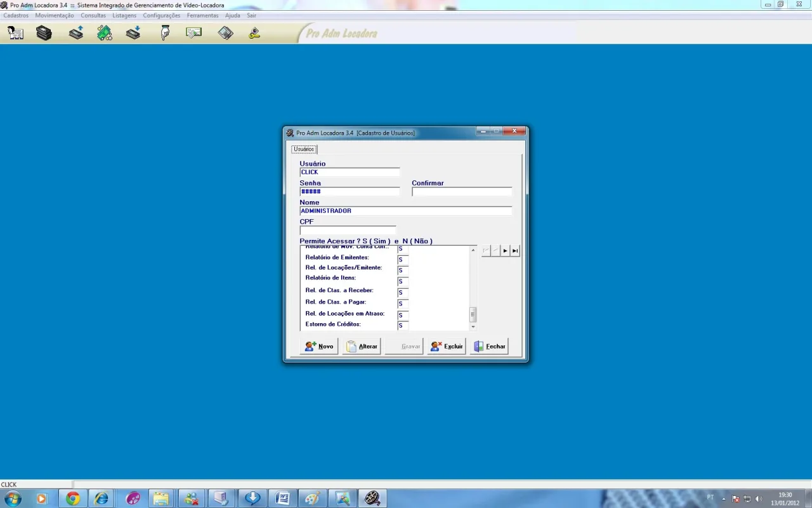The image size is (812, 508).
Task: Open the Cadastros menu
Action: coord(16,15)
